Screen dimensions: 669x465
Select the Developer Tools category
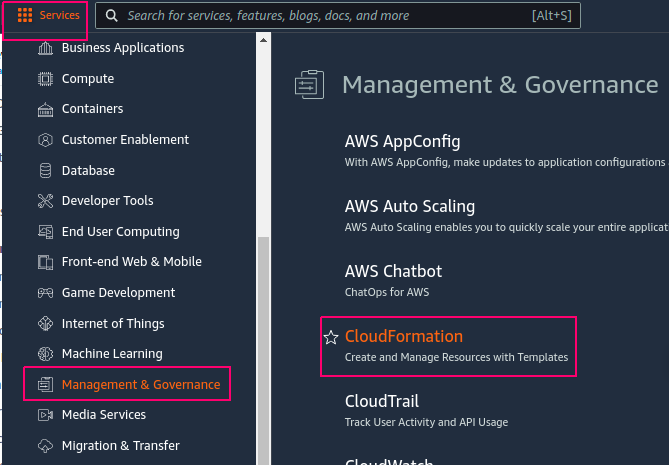(108, 201)
